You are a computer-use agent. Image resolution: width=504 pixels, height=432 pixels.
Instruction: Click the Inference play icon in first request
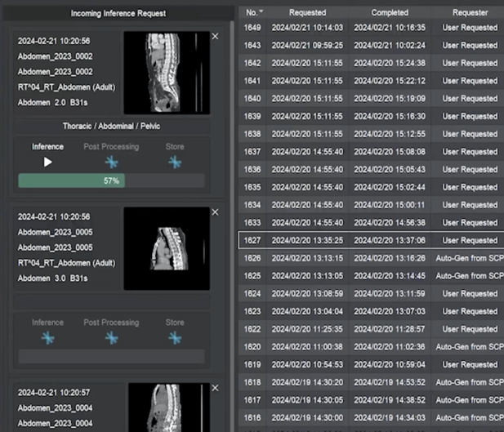[x=47, y=162]
